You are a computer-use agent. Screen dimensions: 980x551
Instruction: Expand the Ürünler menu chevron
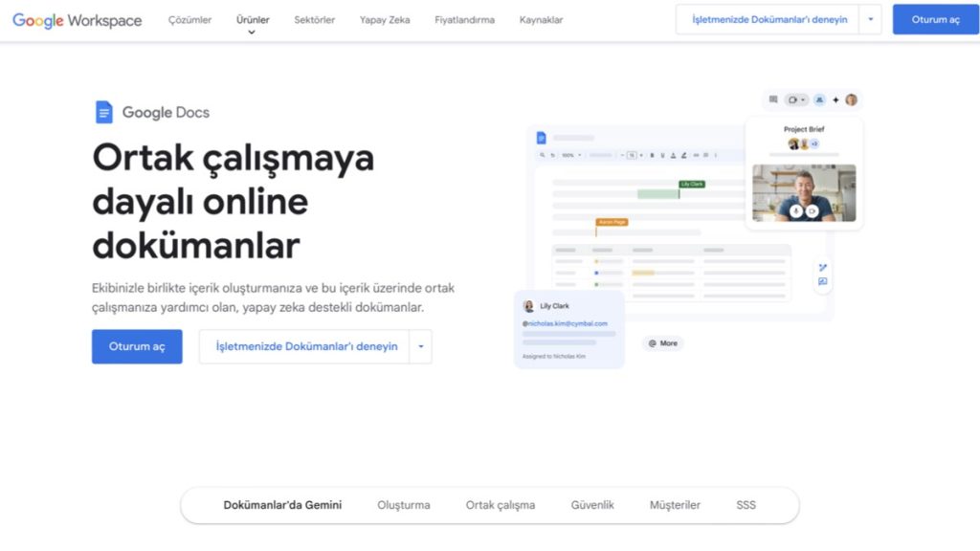pos(253,32)
